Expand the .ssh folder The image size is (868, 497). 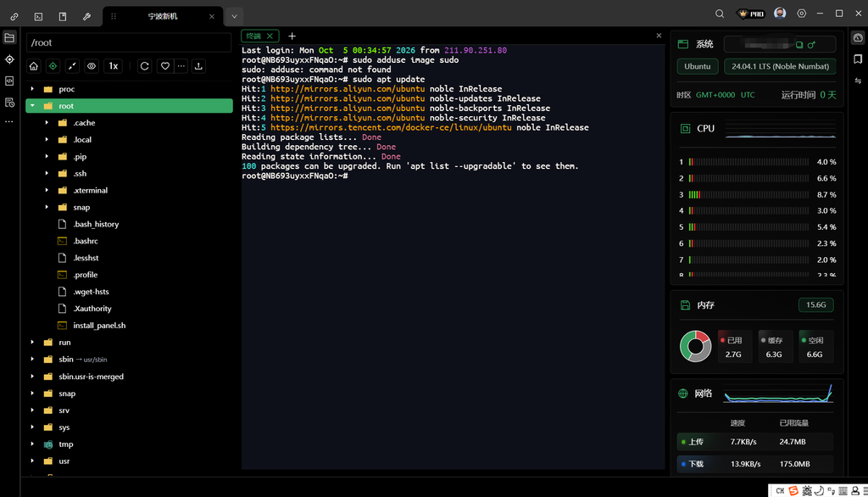[47, 173]
